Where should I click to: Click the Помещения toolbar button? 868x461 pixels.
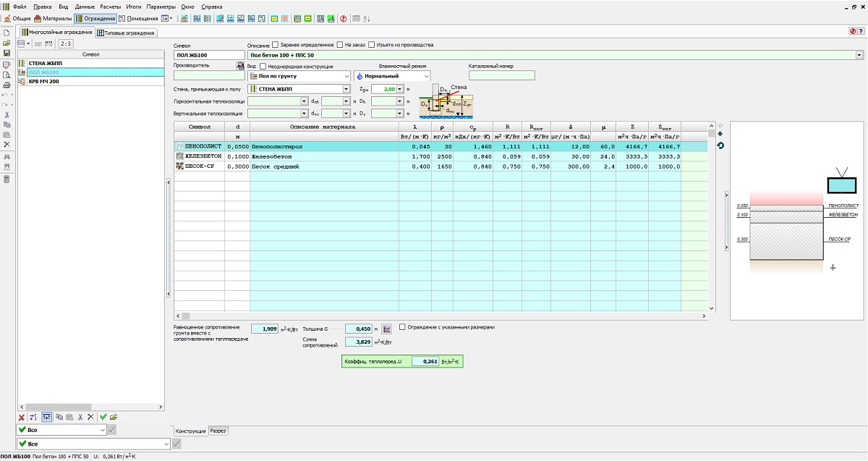137,18
